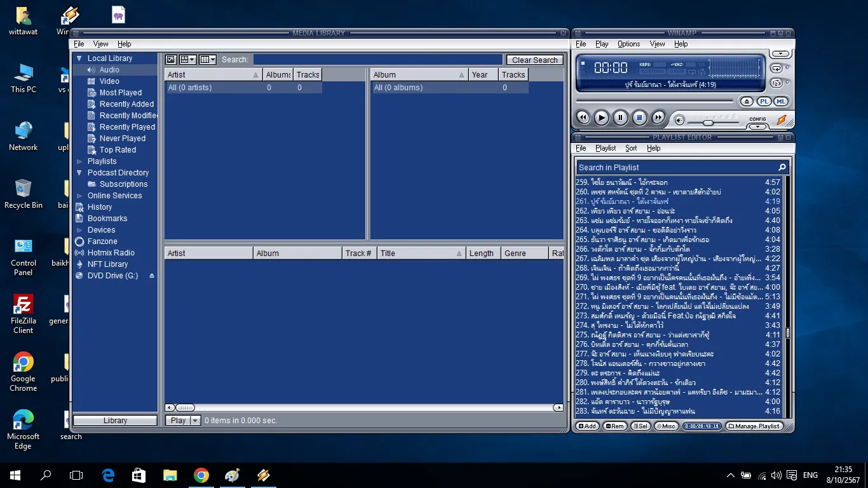Screen dimensions: 868x488
Task: Start playback with the Winamp Play button
Action: pyautogui.click(x=602, y=118)
